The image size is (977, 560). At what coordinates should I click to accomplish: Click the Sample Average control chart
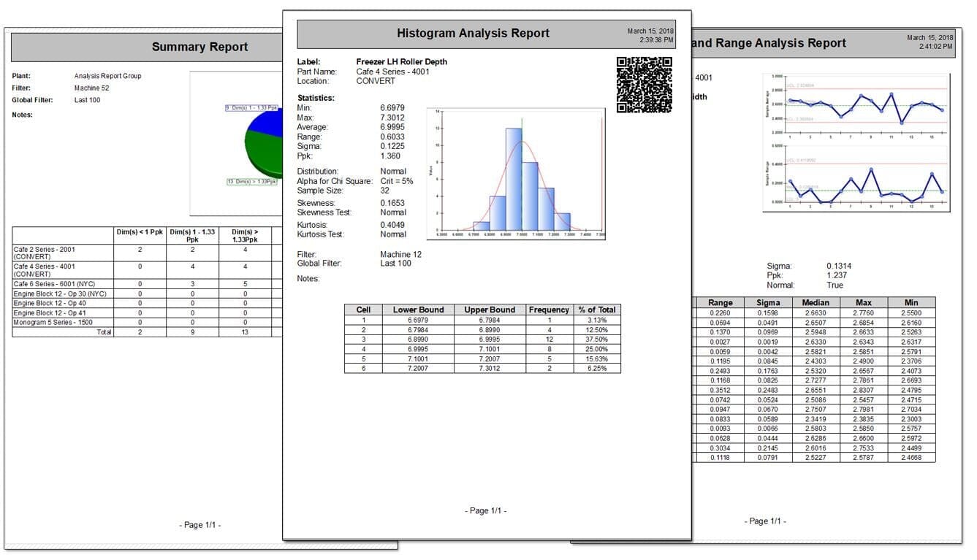[x=858, y=107]
